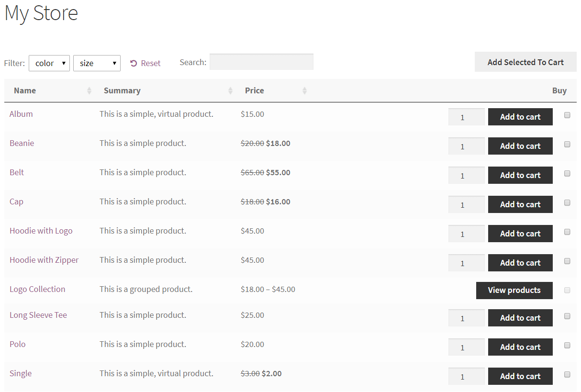581x392 pixels.
Task: Click inside the Search input field
Action: click(x=261, y=62)
